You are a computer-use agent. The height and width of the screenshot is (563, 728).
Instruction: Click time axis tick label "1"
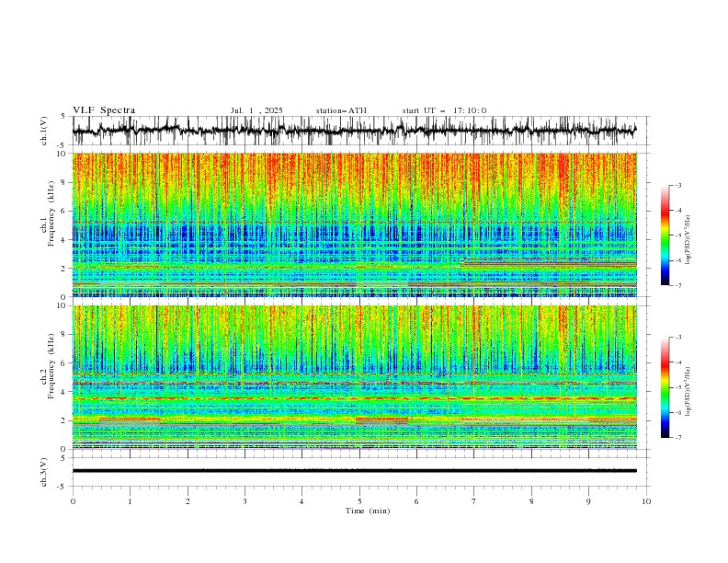(x=130, y=501)
